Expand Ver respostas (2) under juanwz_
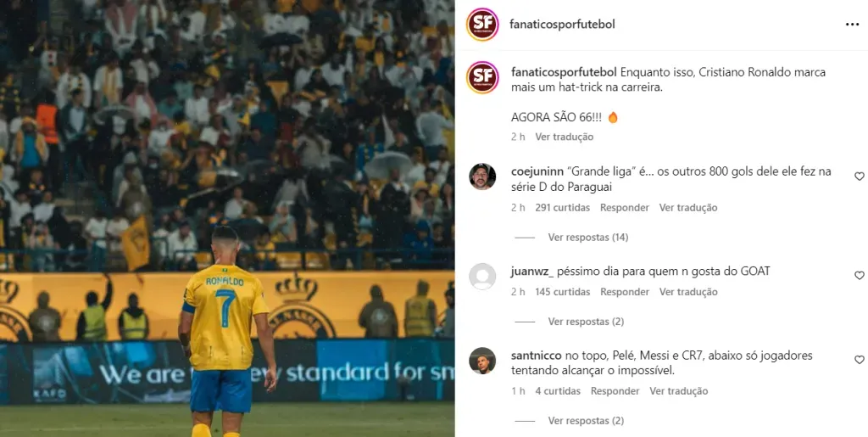This screenshot has width=868, height=437. [x=586, y=322]
